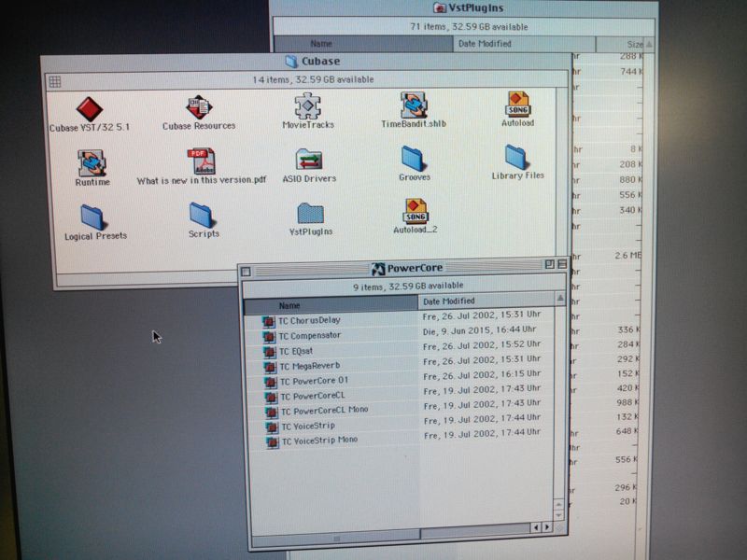The width and height of the screenshot is (747, 560).
Task: Click the TC VoiceStrip plug-in icon
Action: tap(272, 427)
